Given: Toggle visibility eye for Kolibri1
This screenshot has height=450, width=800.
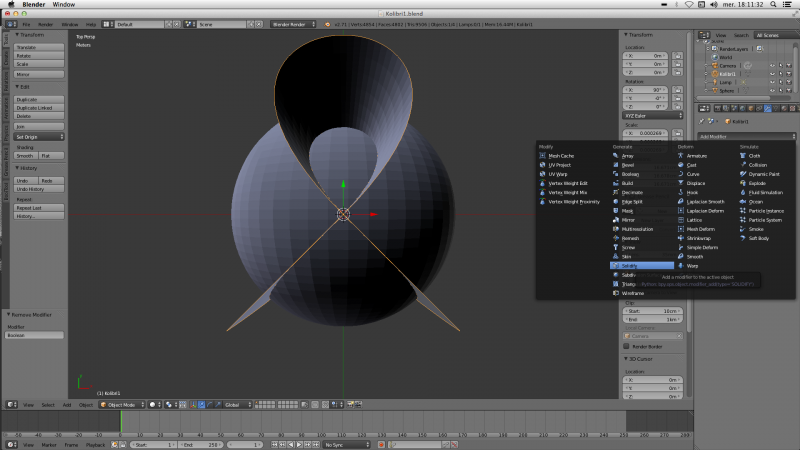Looking at the screenshot, I should pos(772,74).
